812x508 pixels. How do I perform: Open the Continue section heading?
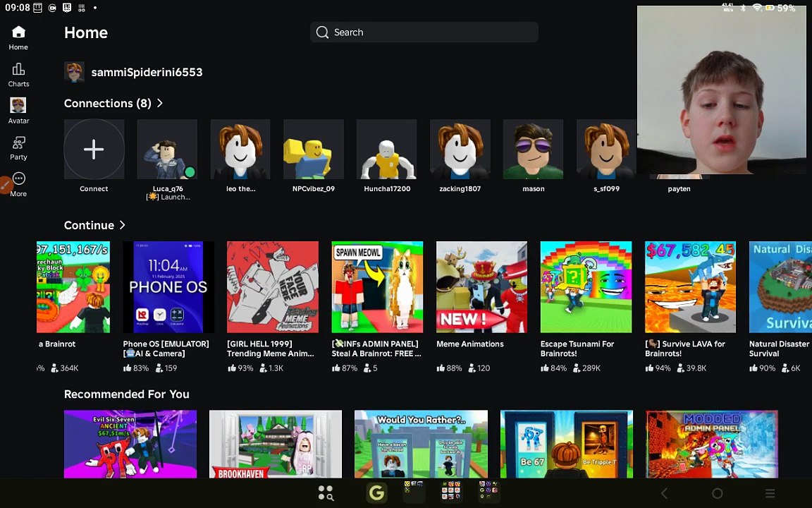[89, 225]
